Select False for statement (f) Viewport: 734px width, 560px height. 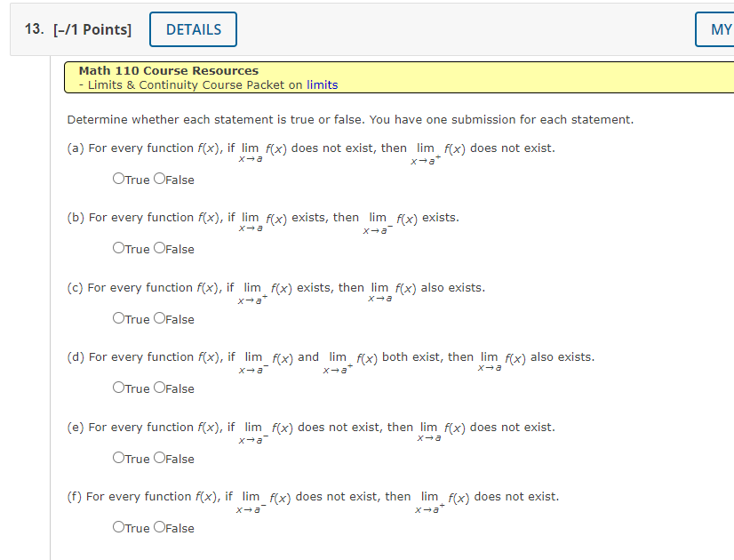point(160,527)
